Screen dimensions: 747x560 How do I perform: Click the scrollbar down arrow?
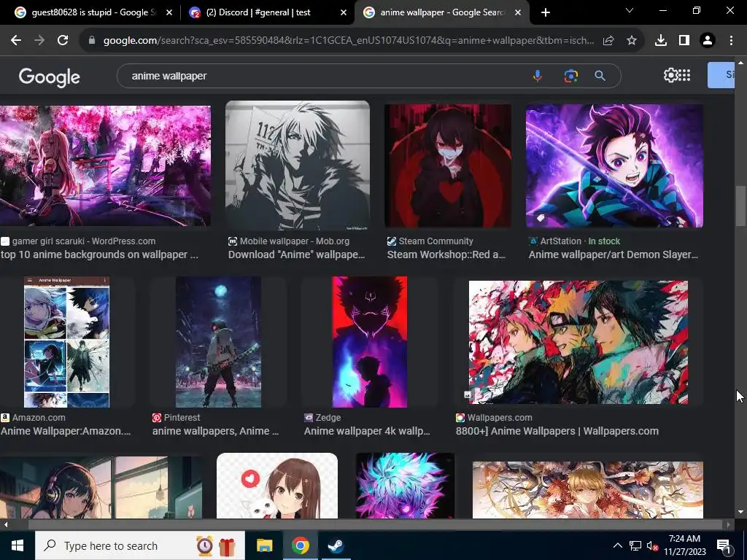pyautogui.click(x=740, y=512)
